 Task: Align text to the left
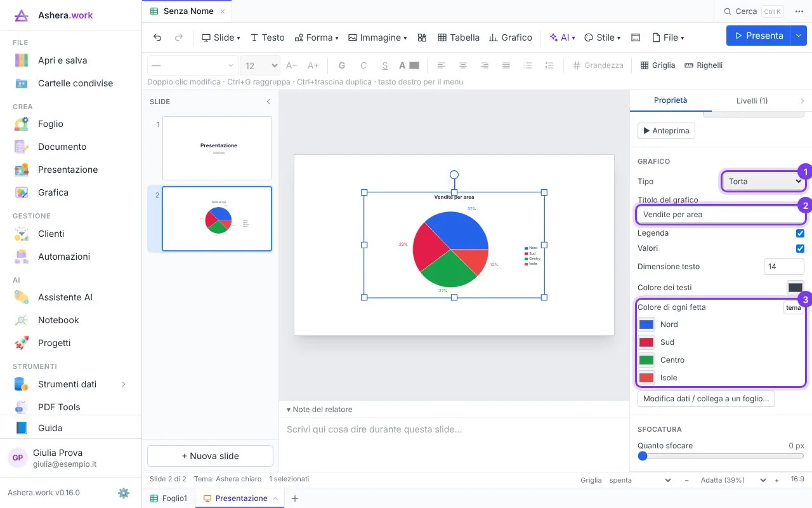(x=442, y=65)
